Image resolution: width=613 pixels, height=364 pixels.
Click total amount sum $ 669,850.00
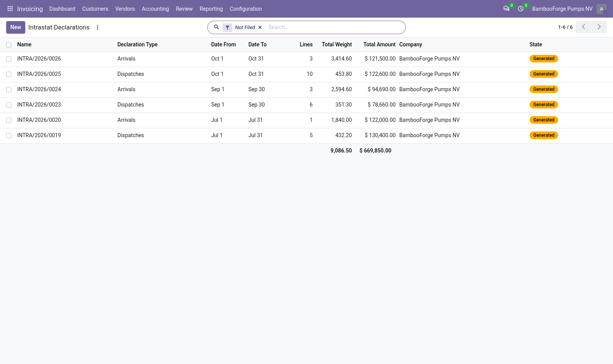pyautogui.click(x=375, y=151)
